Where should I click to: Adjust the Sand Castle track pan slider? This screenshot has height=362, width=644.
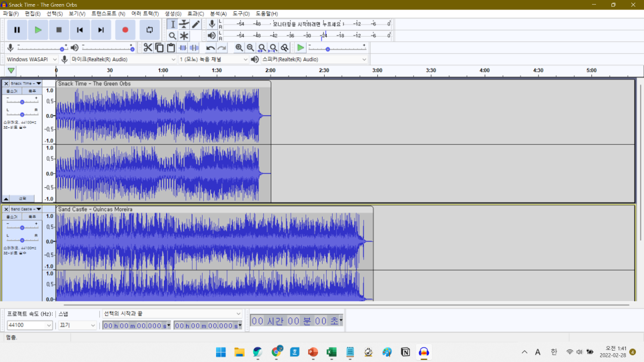pos(22,240)
